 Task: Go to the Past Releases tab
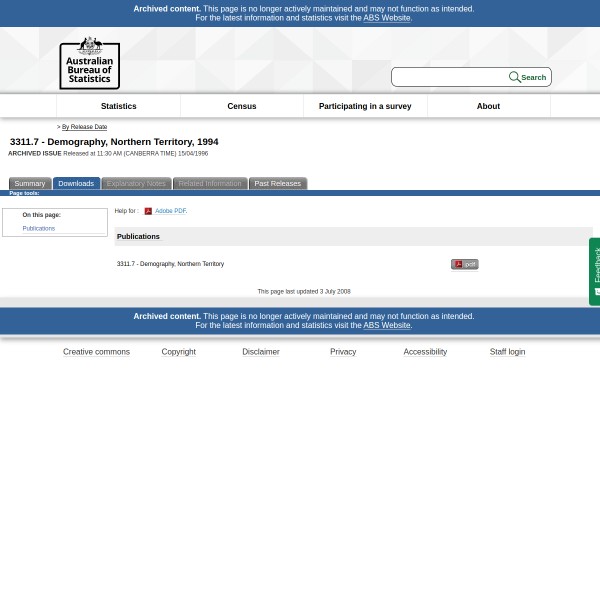(277, 184)
